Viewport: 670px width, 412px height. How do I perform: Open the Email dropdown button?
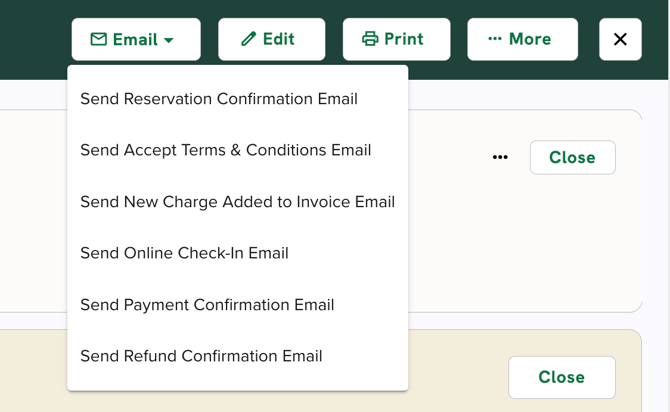click(136, 39)
